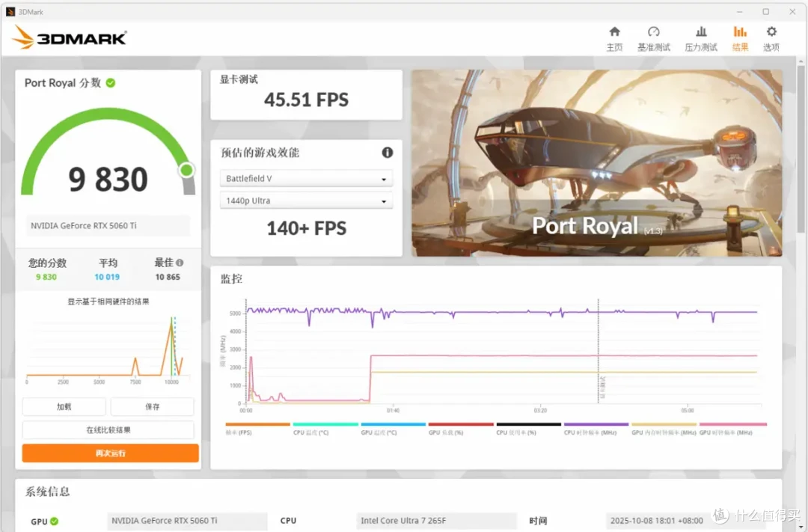Maximize the 3DMark window
The width and height of the screenshot is (808, 532).
click(x=766, y=11)
